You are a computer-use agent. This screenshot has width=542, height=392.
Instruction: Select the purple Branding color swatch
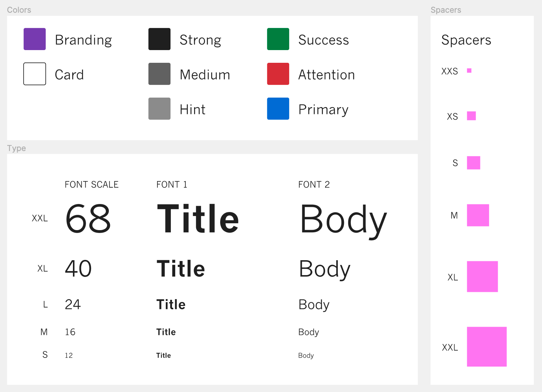point(34,39)
